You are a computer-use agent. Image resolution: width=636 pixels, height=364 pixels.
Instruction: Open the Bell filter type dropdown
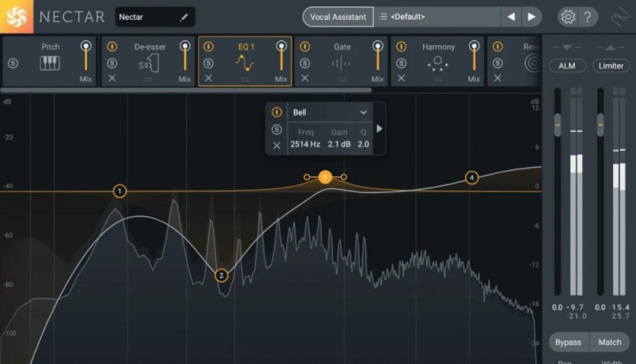pyautogui.click(x=329, y=112)
